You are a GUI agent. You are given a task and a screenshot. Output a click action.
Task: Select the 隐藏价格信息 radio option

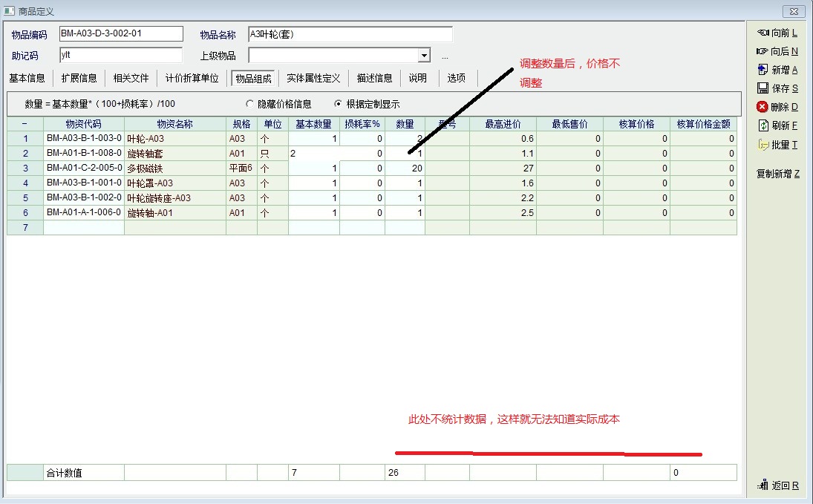point(249,105)
